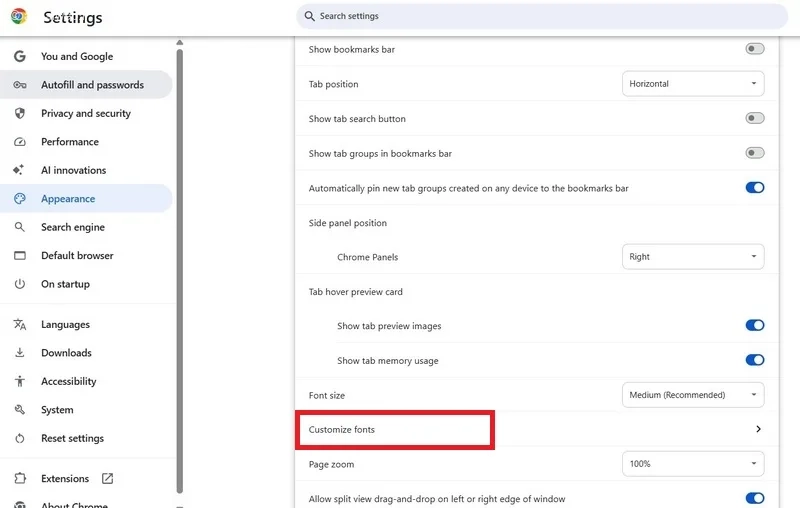The image size is (800, 508).
Task: Click the puzzle piece icon for Extensions
Action: click(20, 478)
